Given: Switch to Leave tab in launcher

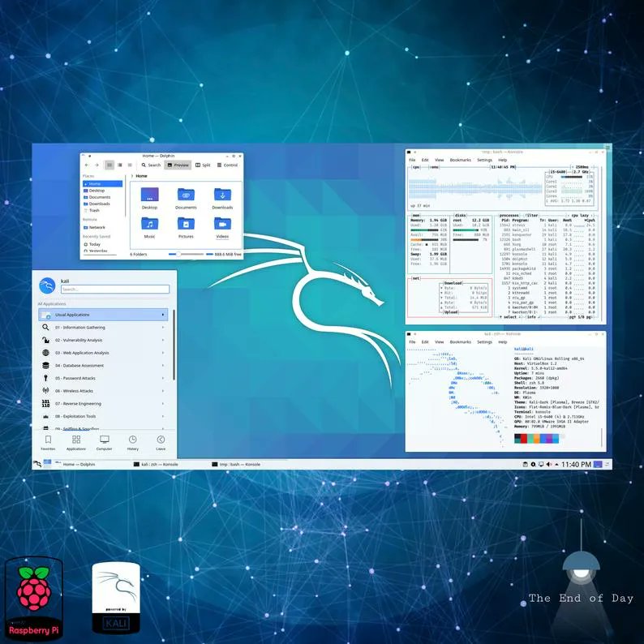Looking at the screenshot, I should point(161,443).
